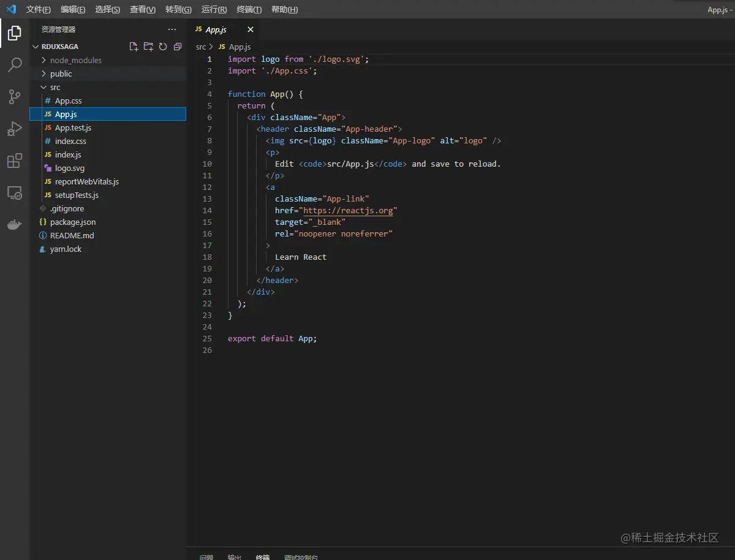Collapse the src folder

44,87
